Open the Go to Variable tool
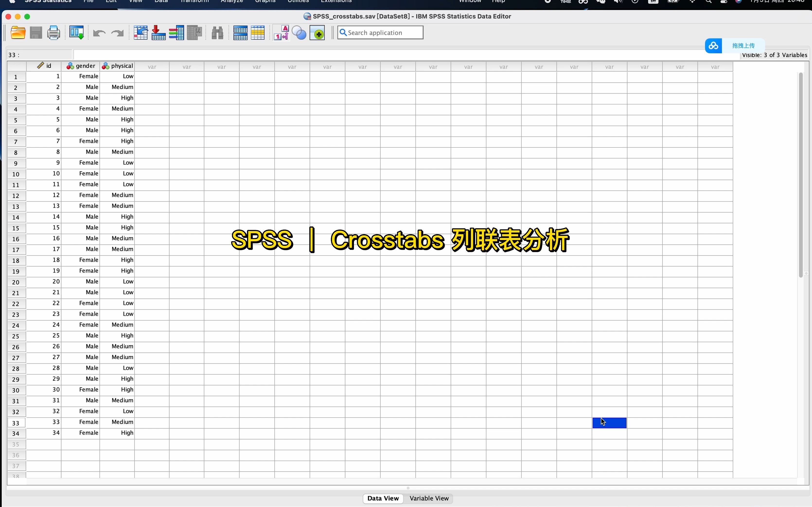Viewport: 812px width, 507px height. [x=158, y=33]
